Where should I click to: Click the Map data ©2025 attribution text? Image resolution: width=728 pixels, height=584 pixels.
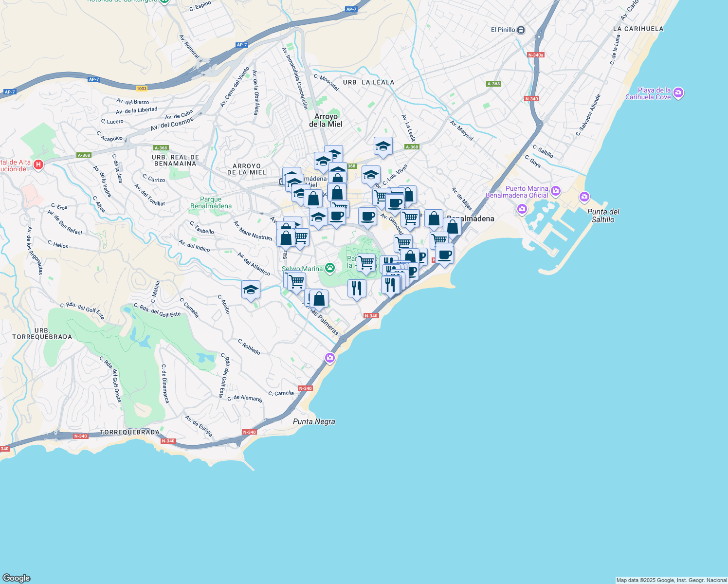(672, 580)
